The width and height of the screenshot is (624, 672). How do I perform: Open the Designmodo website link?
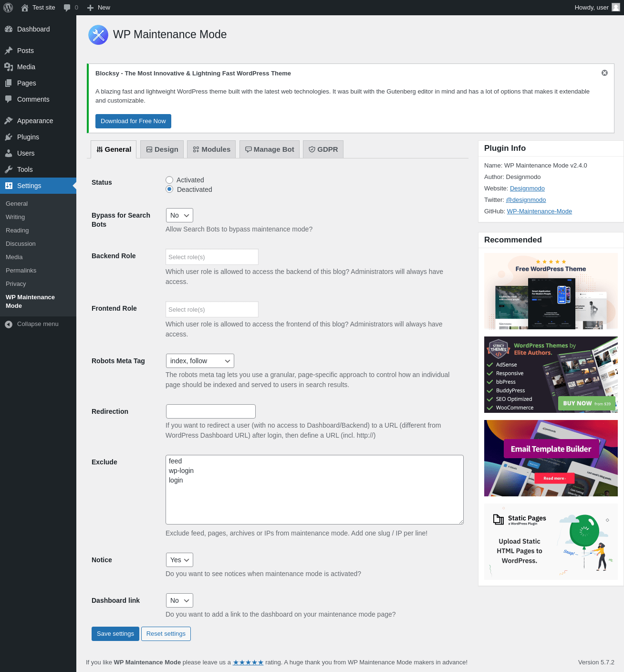pos(527,189)
